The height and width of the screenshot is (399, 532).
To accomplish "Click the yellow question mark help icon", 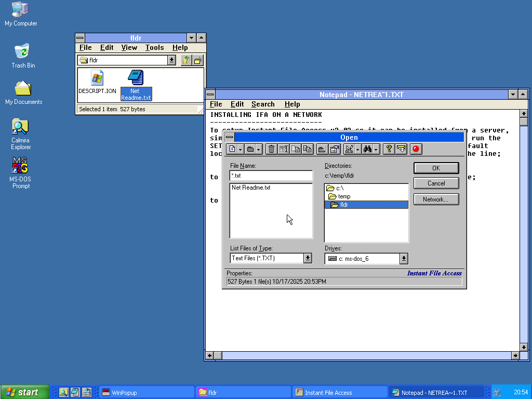I will [389, 149].
